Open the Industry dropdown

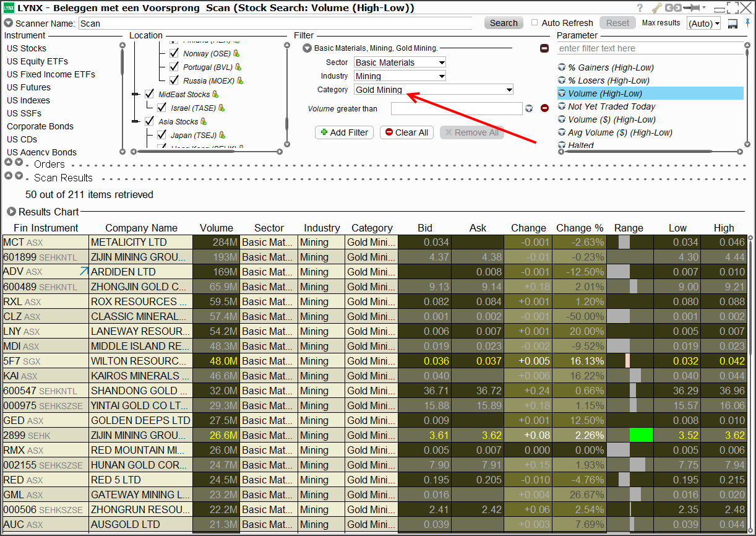click(400, 76)
